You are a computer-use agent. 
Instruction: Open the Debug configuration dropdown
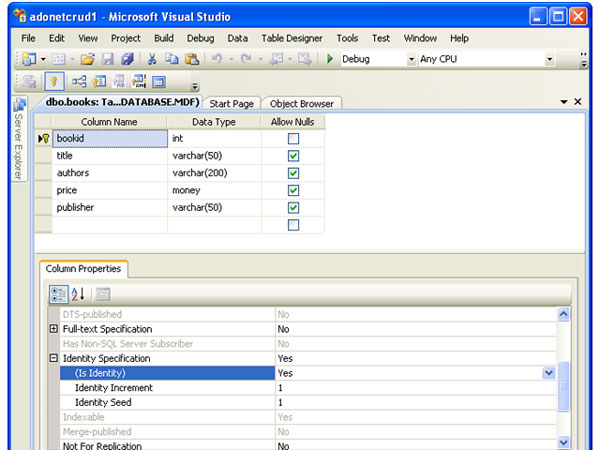(411, 59)
